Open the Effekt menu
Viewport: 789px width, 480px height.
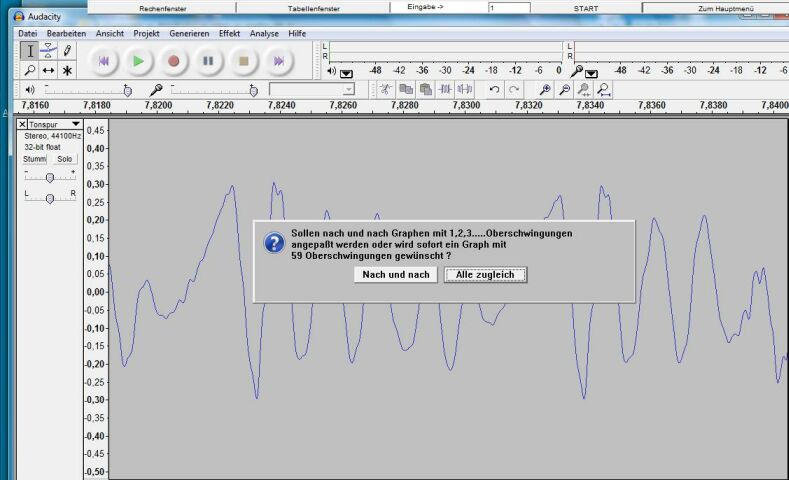pos(229,33)
